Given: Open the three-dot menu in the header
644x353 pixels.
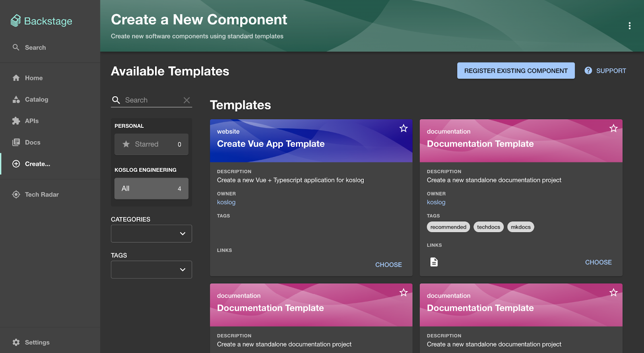Looking at the screenshot, I should click(630, 26).
